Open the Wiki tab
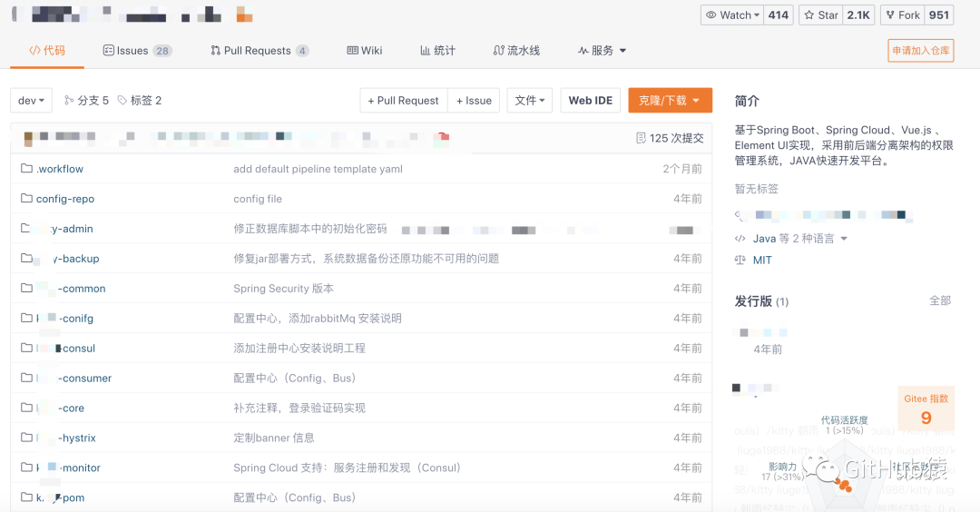The image size is (980, 512). click(365, 51)
